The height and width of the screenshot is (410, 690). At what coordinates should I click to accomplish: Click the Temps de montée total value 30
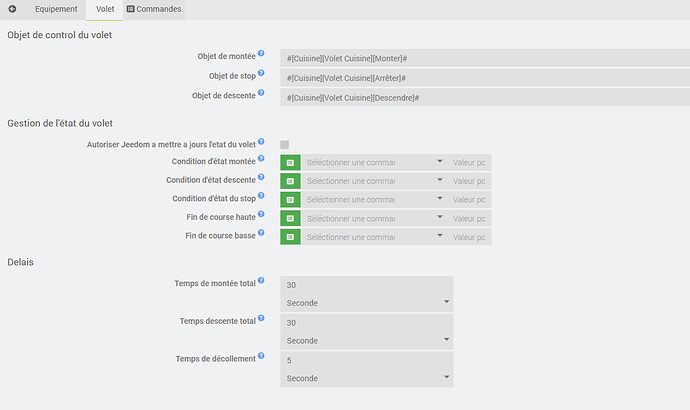[367, 285]
